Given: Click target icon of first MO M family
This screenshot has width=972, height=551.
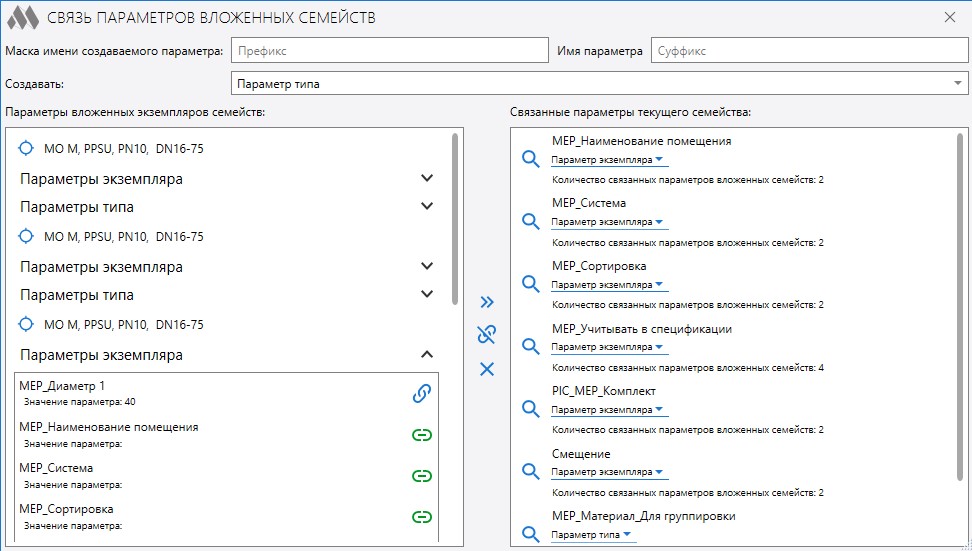Looking at the screenshot, I should coord(27,149).
